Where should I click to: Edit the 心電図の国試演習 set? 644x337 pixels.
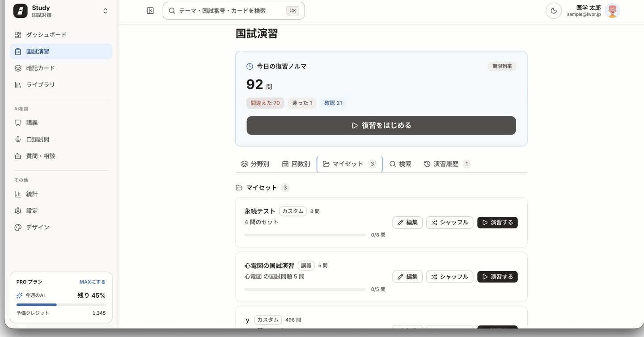407,277
